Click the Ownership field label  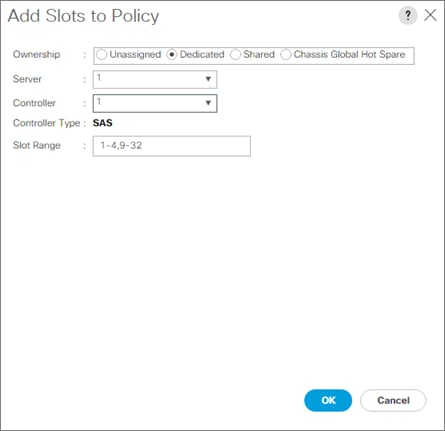[36, 54]
